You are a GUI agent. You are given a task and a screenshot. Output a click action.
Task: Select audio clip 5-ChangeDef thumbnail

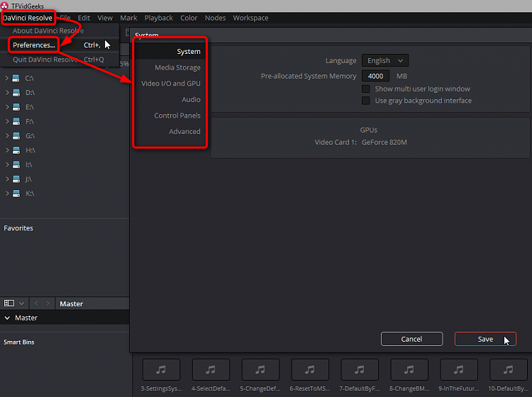[x=260, y=369]
